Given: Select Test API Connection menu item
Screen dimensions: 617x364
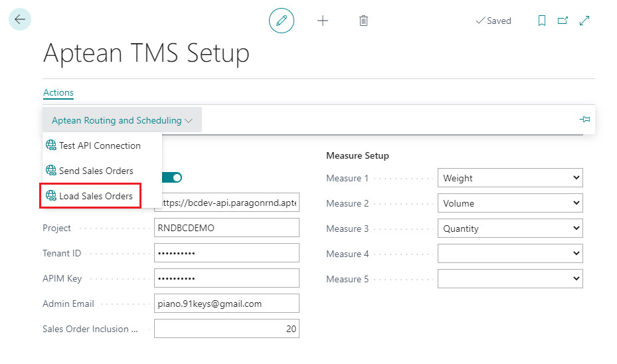Looking at the screenshot, I should [100, 145].
